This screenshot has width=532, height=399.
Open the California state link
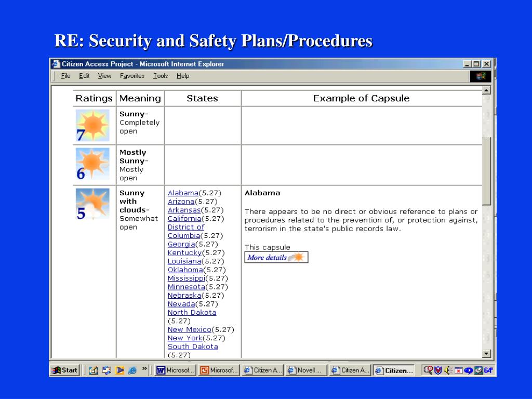(184, 219)
